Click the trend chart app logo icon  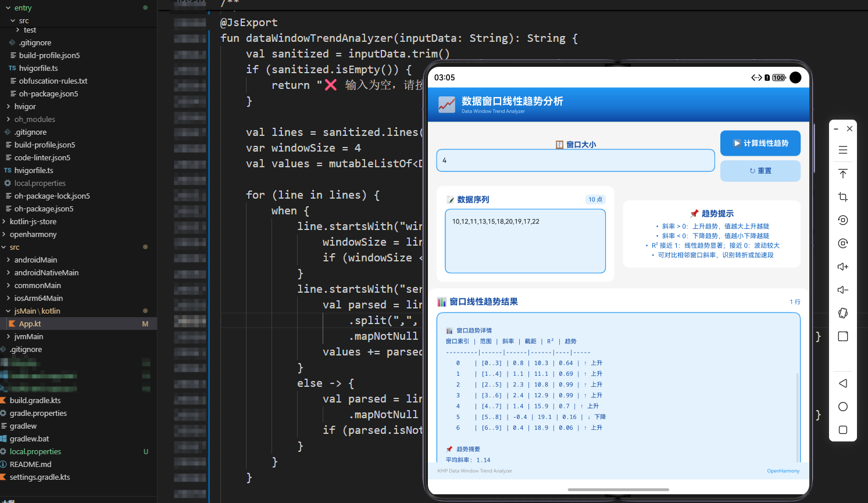click(447, 105)
